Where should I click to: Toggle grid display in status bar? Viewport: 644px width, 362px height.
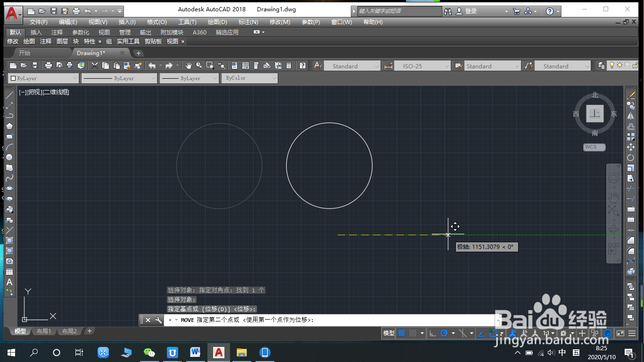pos(402,333)
